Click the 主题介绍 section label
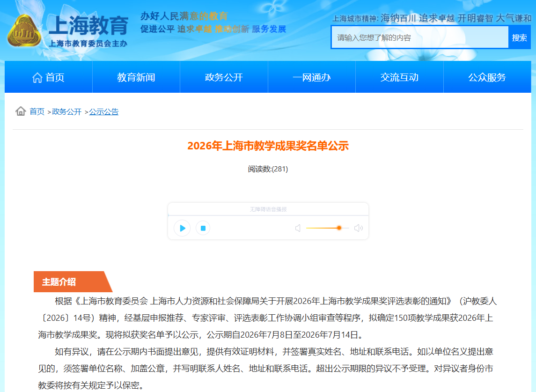Screen dimensions: 536x392 point(59,282)
